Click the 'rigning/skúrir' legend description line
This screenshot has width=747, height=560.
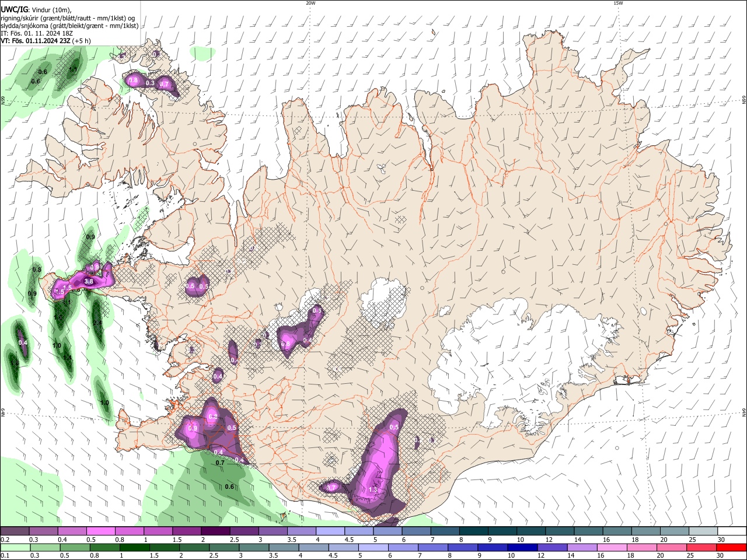click(x=68, y=17)
